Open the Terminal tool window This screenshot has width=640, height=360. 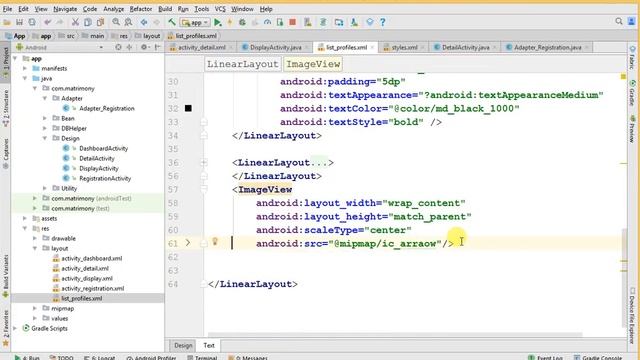(202, 358)
